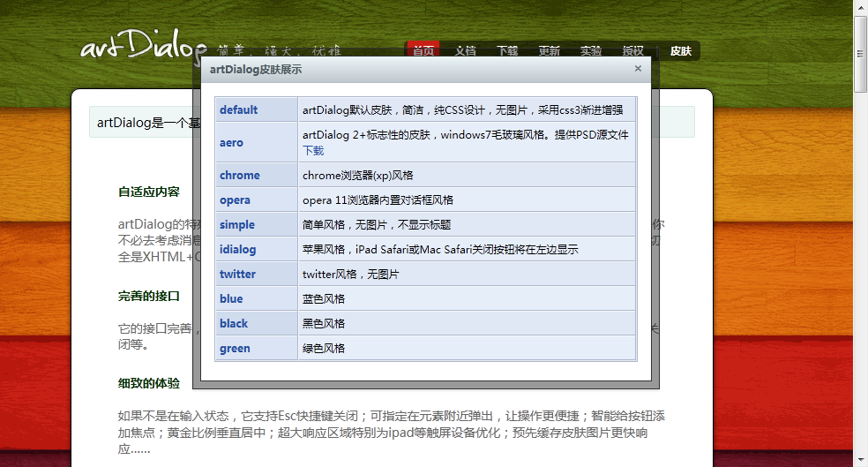The image size is (868, 467).
Task: Open the 授权 navigation tab
Action: click(x=632, y=51)
